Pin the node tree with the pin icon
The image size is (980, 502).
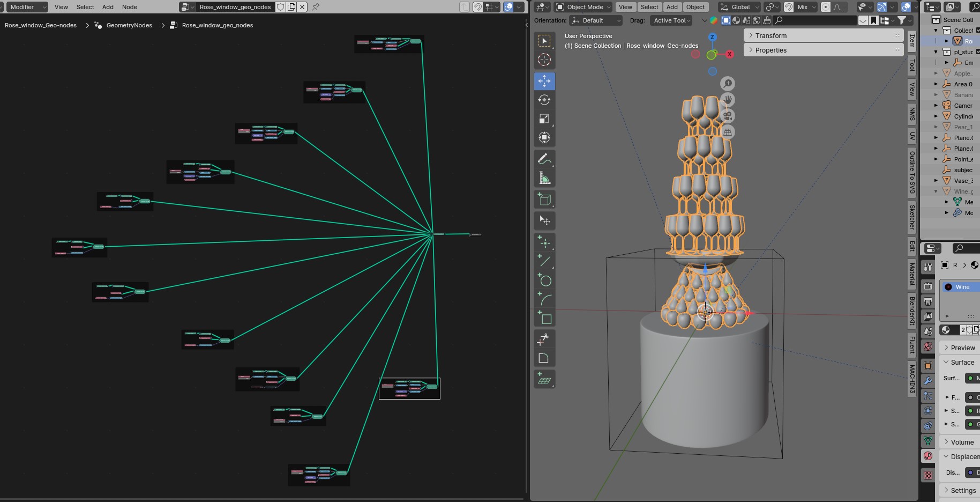(x=316, y=7)
